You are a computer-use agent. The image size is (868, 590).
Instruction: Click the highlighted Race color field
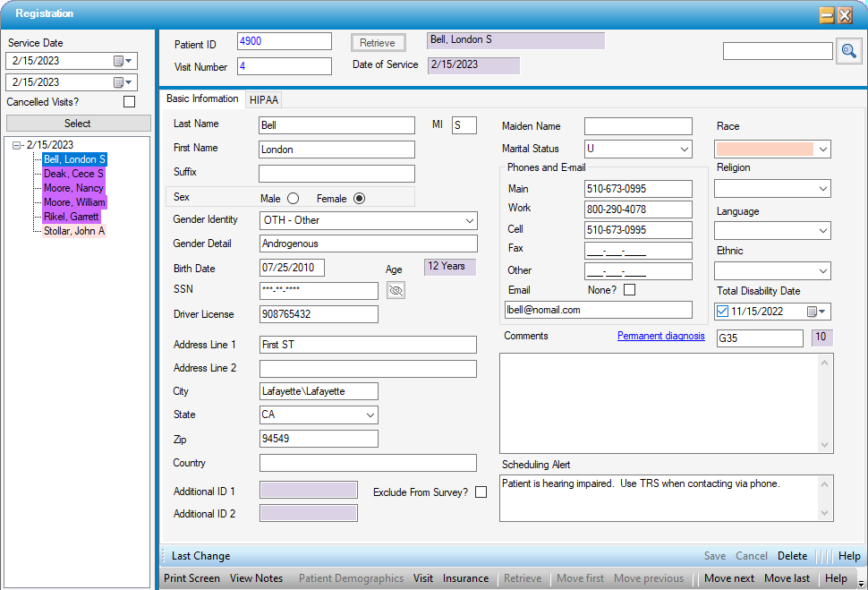[x=763, y=150]
